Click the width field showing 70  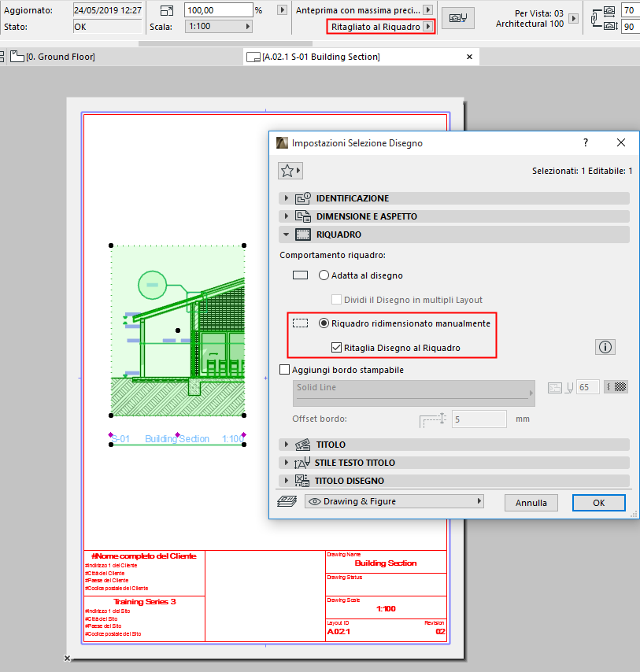coord(631,10)
